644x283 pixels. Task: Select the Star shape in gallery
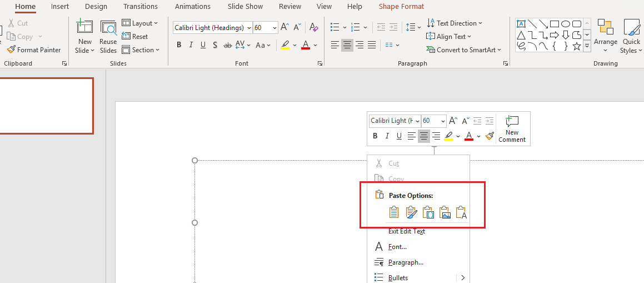pos(577,46)
